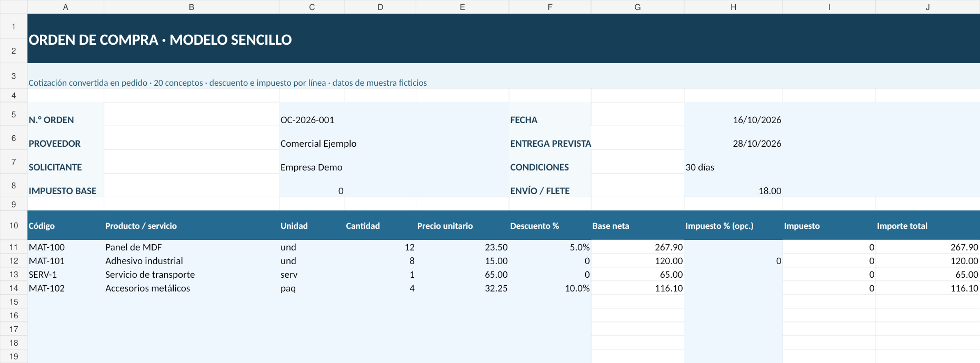Select the 'SOLICITANTE' label cell
980x363 pixels.
pos(66,162)
